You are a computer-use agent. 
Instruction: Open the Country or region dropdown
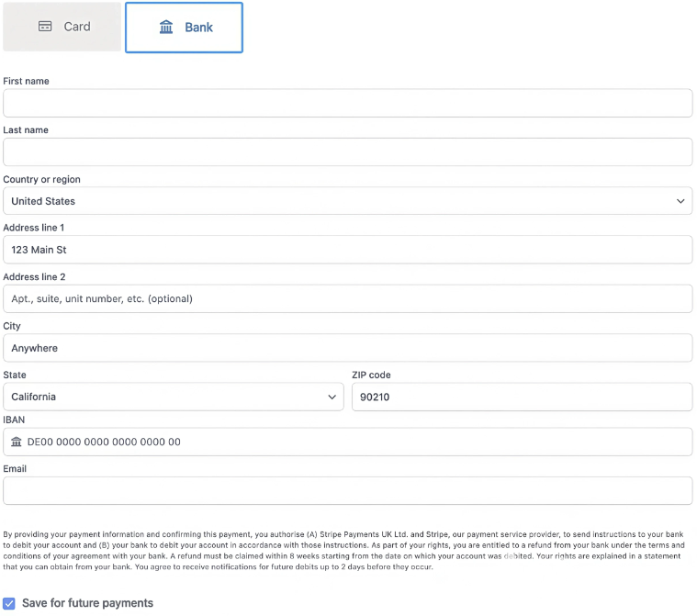(x=348, y=201)
